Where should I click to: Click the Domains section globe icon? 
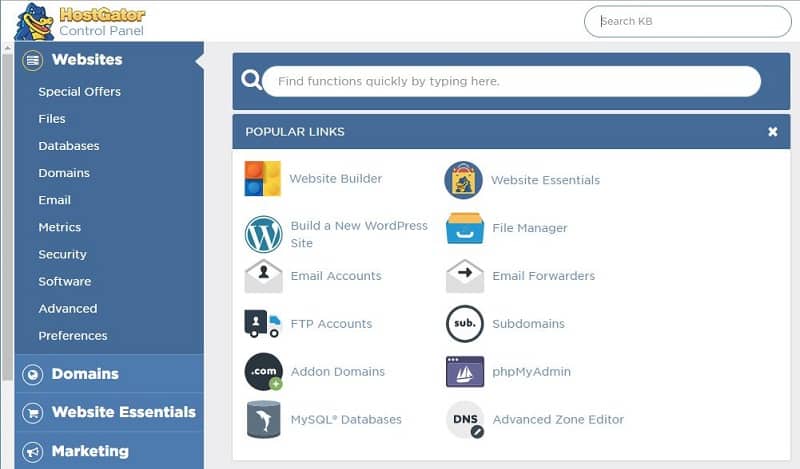[x=33, y=375]
